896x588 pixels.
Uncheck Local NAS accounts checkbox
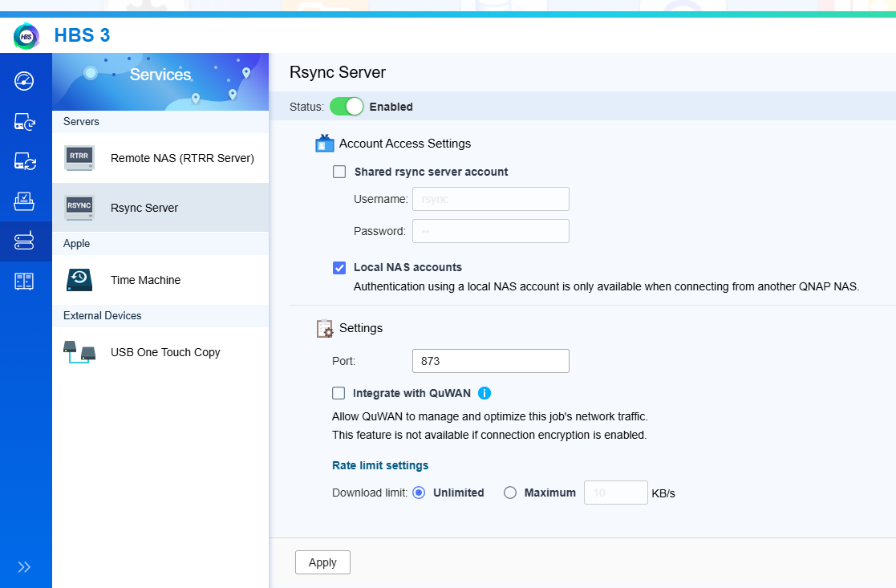click(339, 267)
